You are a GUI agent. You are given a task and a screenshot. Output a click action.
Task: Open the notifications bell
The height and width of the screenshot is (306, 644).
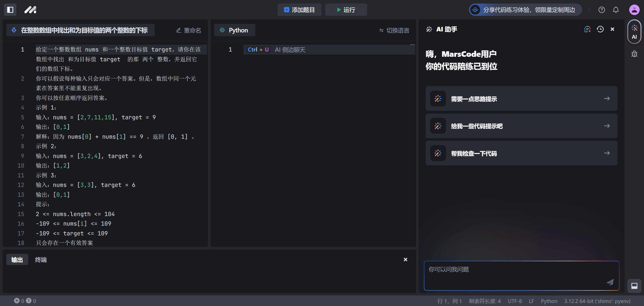616,10
